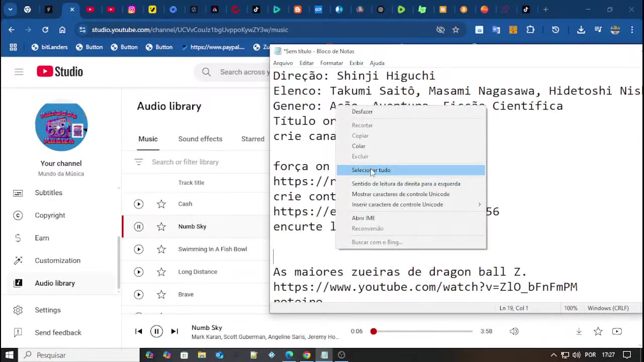Screen dimensions: 644x362
Task: Click the Customization magic wand icon
Action: coord(18,261)
